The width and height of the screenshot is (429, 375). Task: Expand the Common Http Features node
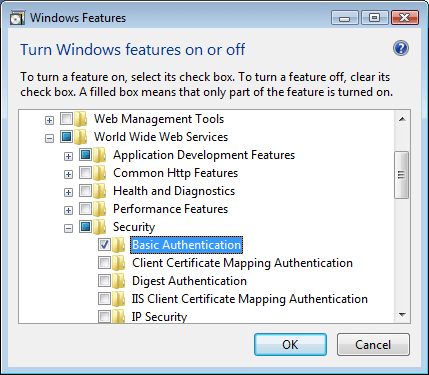(x=68, y=174)
